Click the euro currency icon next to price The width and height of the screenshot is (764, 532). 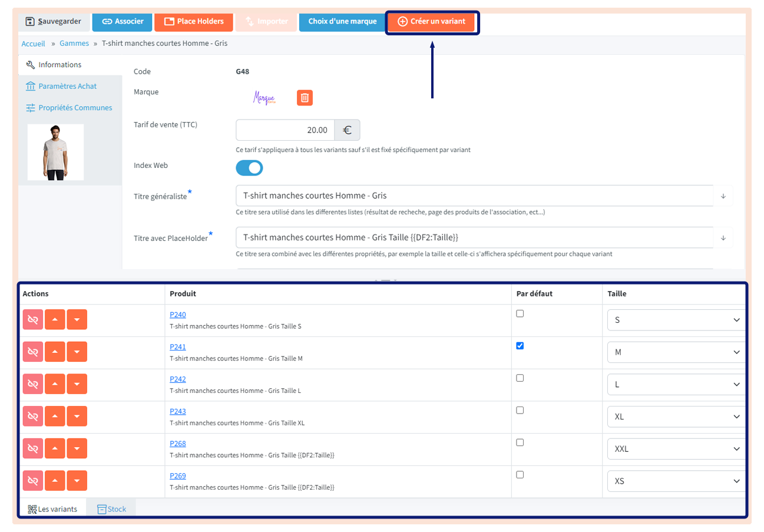tap(347, 130)
